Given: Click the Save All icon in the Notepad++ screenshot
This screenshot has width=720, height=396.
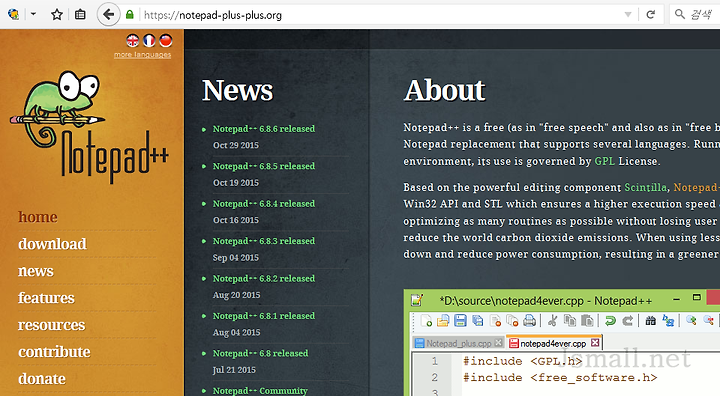Looking at the screenshot, I should (x=478, y=320).
